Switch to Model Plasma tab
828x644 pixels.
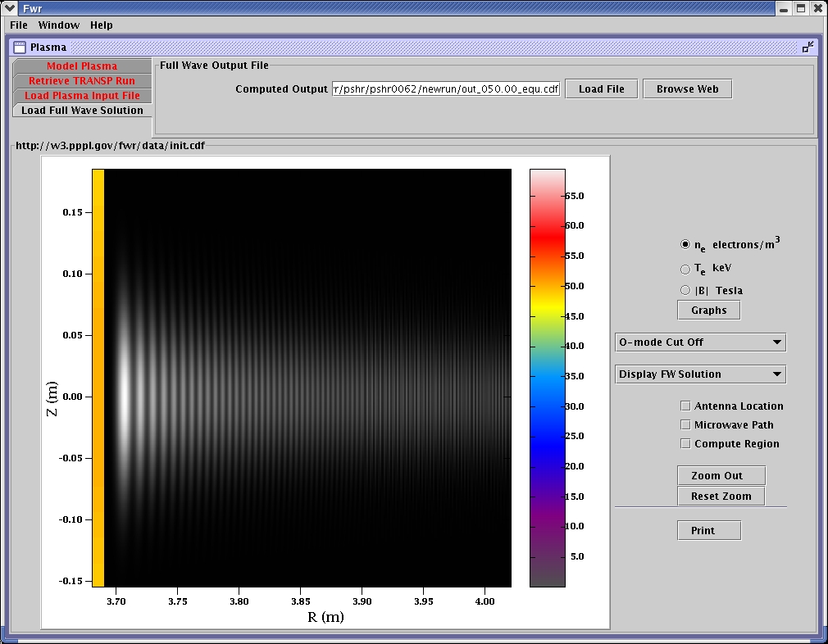coord(82,66)
